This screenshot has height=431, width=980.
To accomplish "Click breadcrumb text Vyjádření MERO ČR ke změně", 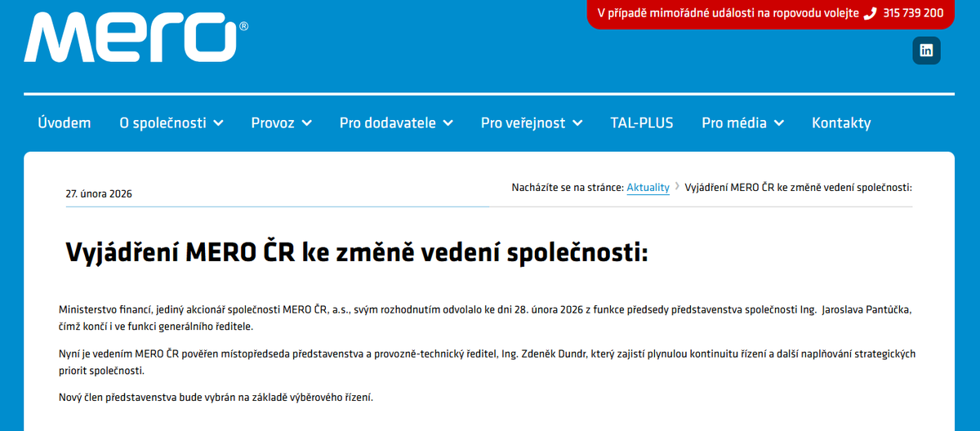I will pyautogui.click(x=798, y=188).
